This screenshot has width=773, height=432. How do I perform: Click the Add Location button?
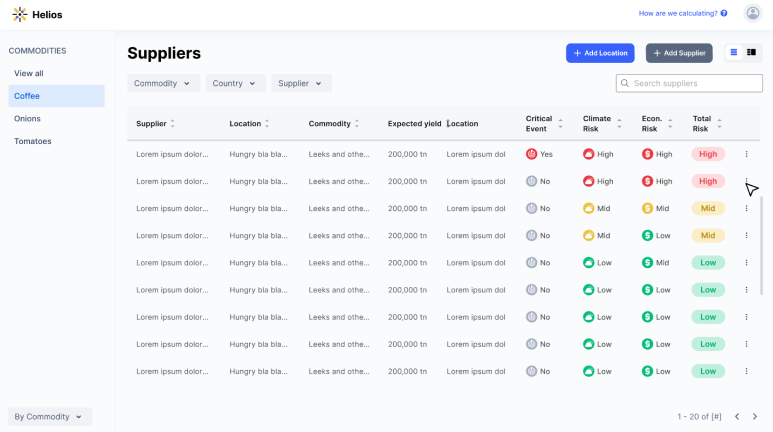600,53
